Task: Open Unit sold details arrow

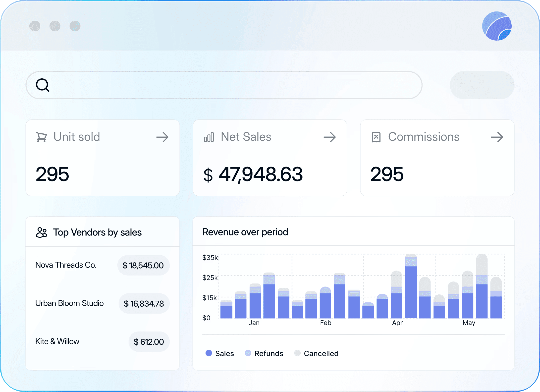Action: pyautogui.click(x=162, y=137)
